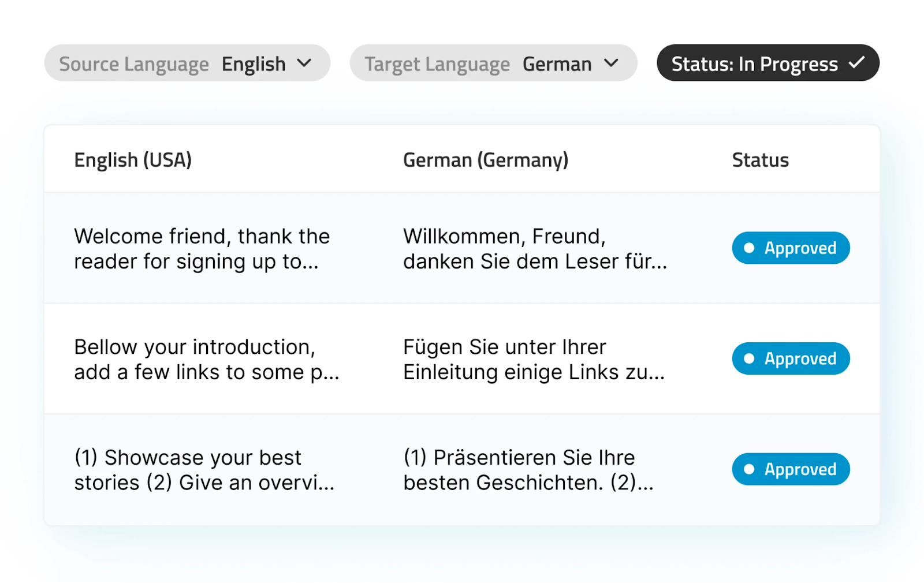Select the English (USA) column header
This screenshot has height=583, width=924.
pyautogui.click(x=133, y=159)
